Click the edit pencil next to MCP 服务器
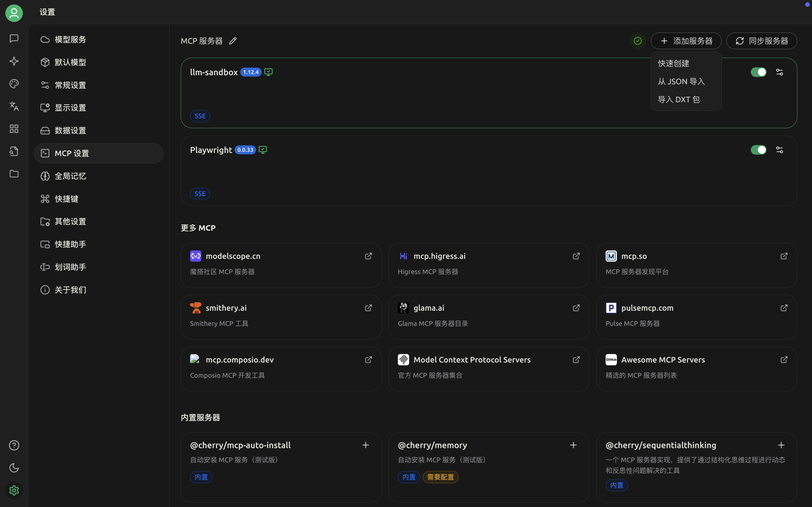This screenshot has height=507, width=812. (233, 41)
